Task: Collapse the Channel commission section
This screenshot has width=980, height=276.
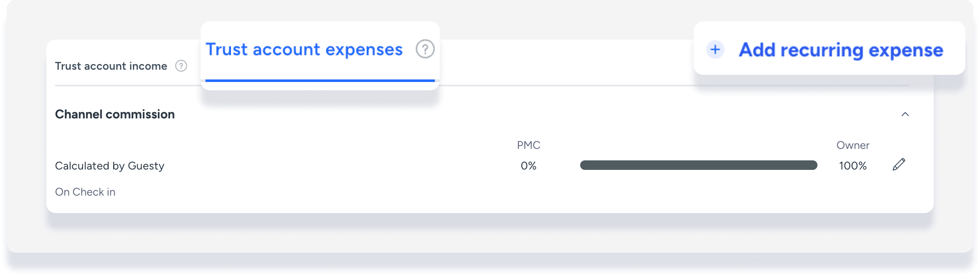Action: coord(905,114)
